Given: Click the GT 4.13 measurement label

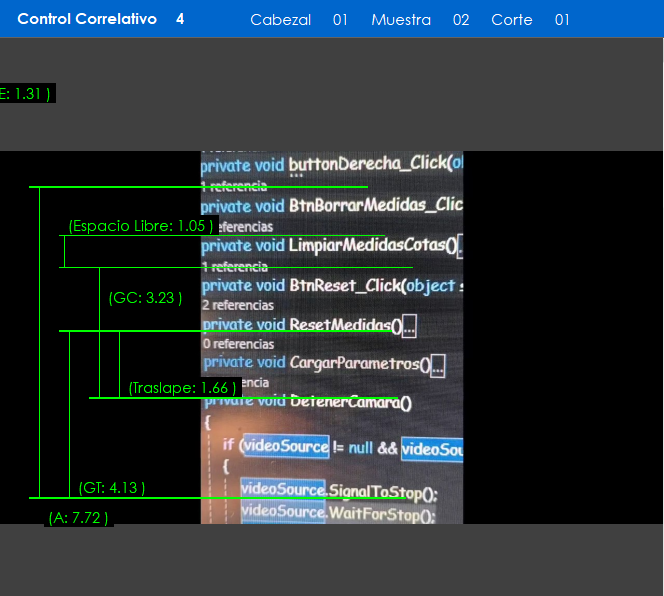Looking at the screenshot, I should tap(112, 488).
